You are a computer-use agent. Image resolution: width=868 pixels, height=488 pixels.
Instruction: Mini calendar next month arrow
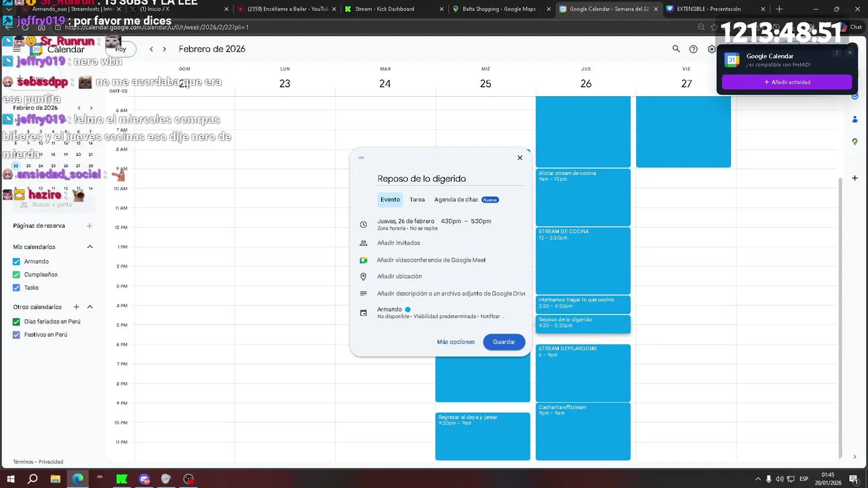[92, 108]
